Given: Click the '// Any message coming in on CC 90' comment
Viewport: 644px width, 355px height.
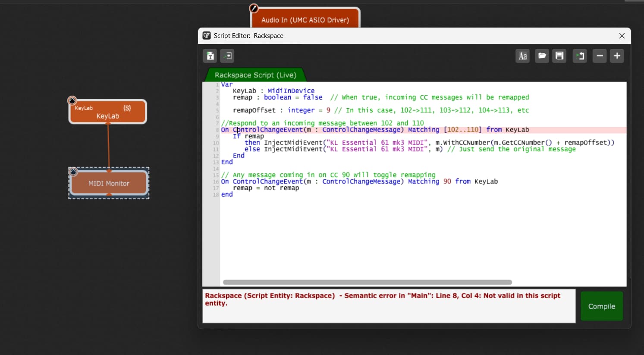Looking at the screenshot, I should [328, 175].
